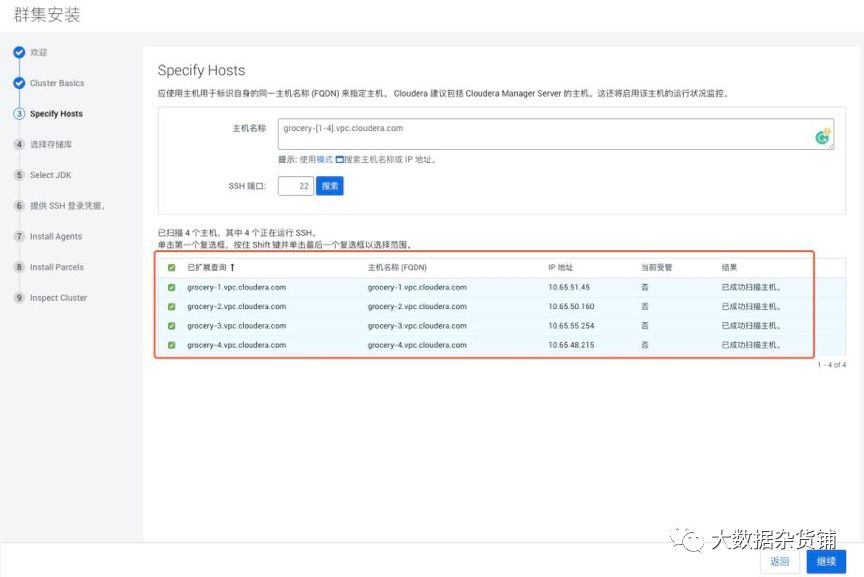Viewport: 864px width, 577px height.
Task: Click the 群集安装 page title
Action: [47, 14]
